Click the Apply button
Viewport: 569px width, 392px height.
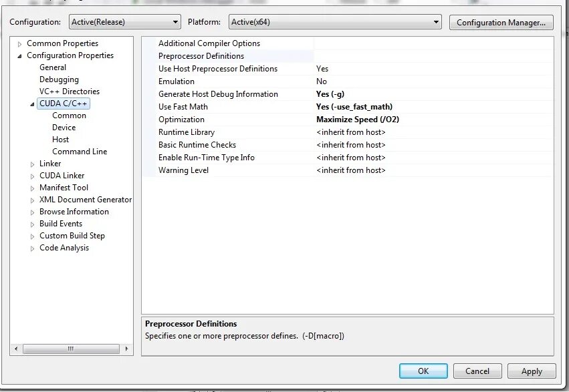(x=532, y=371)
